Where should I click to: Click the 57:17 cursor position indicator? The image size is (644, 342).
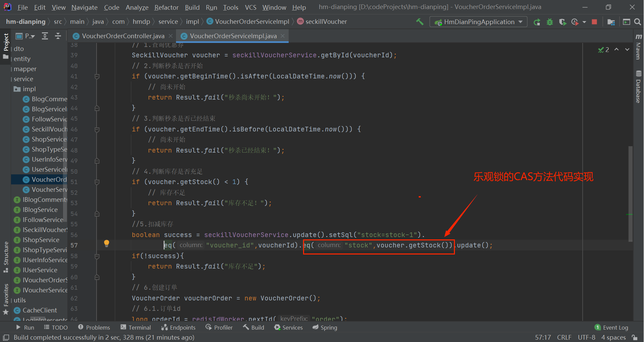(543, 337)
